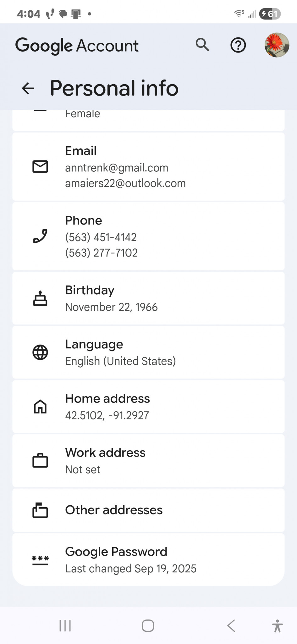Go back using the Personal info arrow
The width and height of the screenshot is (297, 644).
28,88
